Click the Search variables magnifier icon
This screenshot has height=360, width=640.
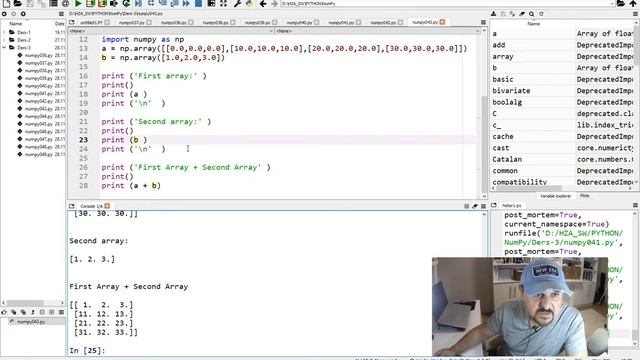pyautogui.click(x=532, y=14)
